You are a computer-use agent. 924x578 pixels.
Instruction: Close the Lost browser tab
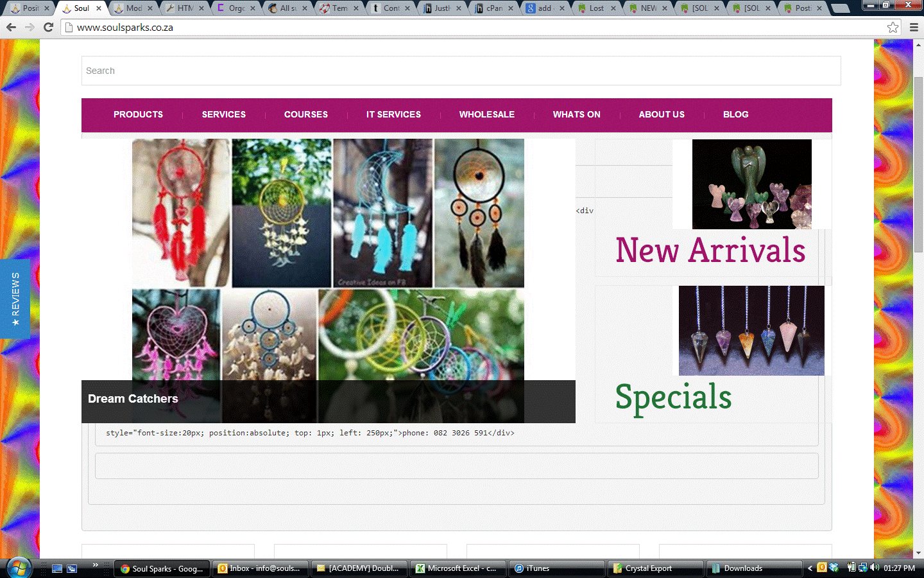pos(613,8)
